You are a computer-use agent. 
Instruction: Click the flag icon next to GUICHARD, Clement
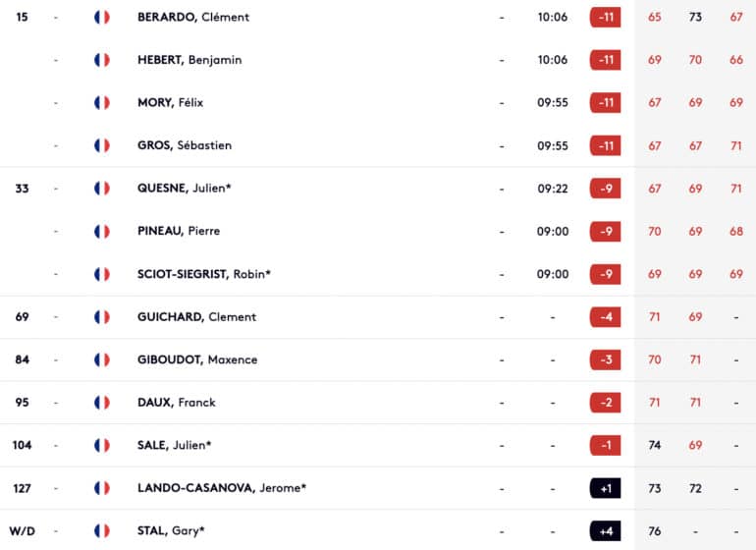[102, 317]
